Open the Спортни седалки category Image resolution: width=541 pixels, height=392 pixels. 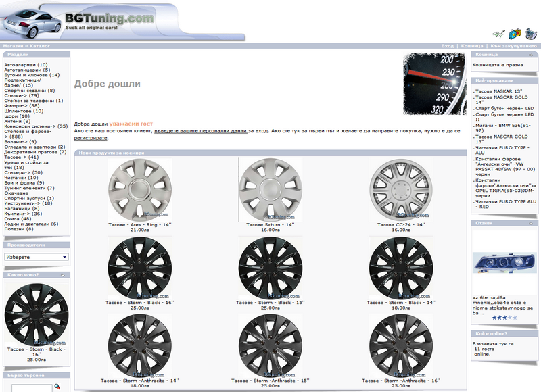pyautogui.click(x=29, y=91)
